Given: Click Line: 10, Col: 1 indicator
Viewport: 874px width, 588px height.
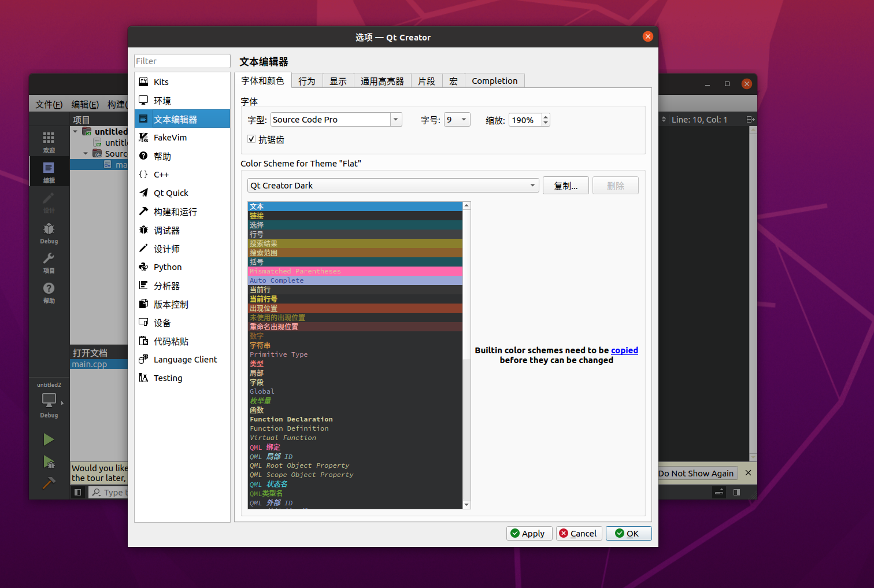Looking at the screenshot, I should click(x=699, y=120).
